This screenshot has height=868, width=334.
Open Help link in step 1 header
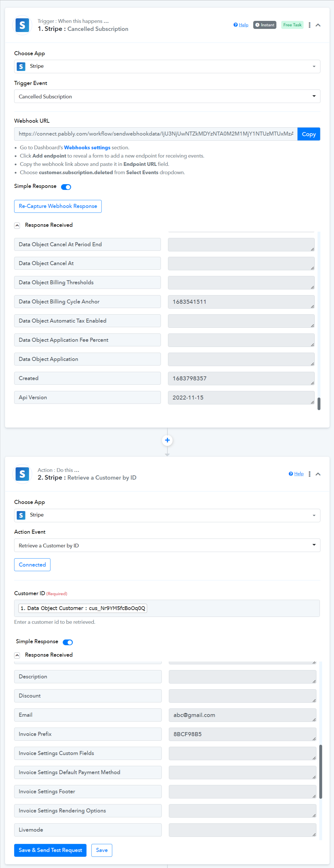pyautogui.click(x=241, y=25)
